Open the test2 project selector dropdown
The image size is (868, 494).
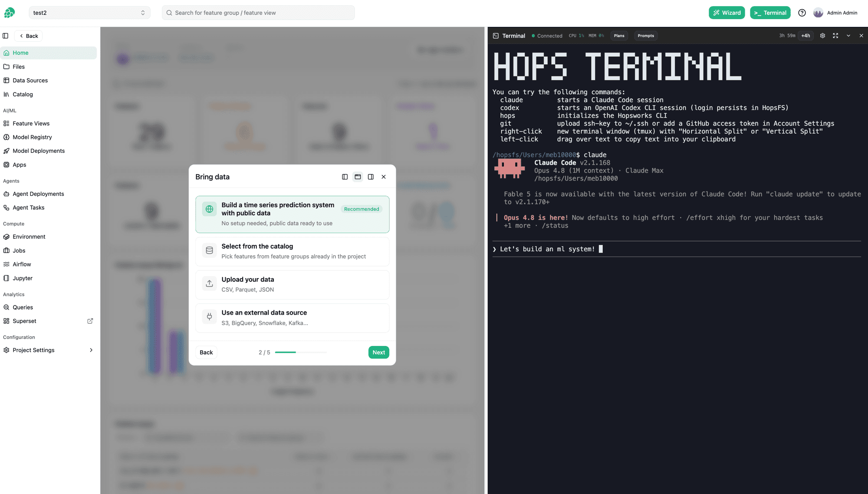tap(89, 13)
